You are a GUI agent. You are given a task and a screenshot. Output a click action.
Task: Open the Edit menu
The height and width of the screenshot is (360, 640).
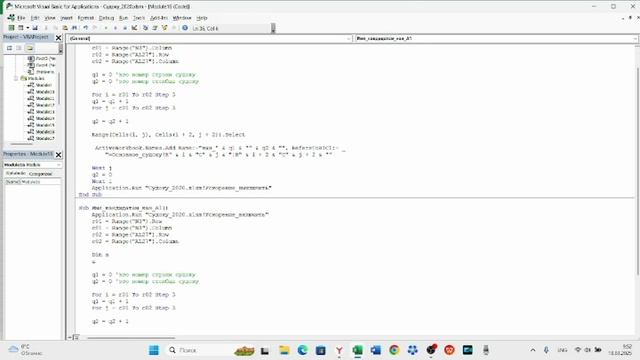click(35, 18)
